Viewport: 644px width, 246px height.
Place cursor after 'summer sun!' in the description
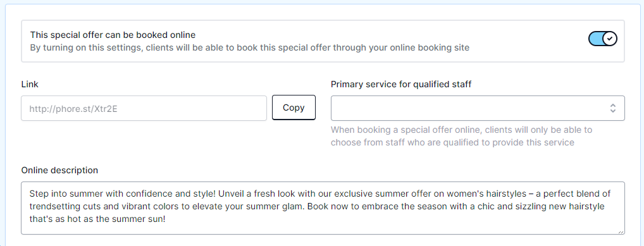167,219
